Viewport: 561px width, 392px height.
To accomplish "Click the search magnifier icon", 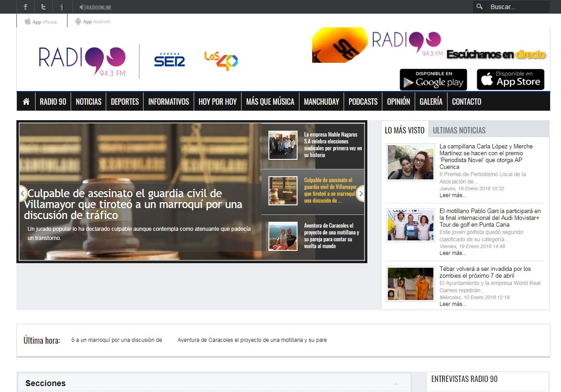I will click(479, 7).
